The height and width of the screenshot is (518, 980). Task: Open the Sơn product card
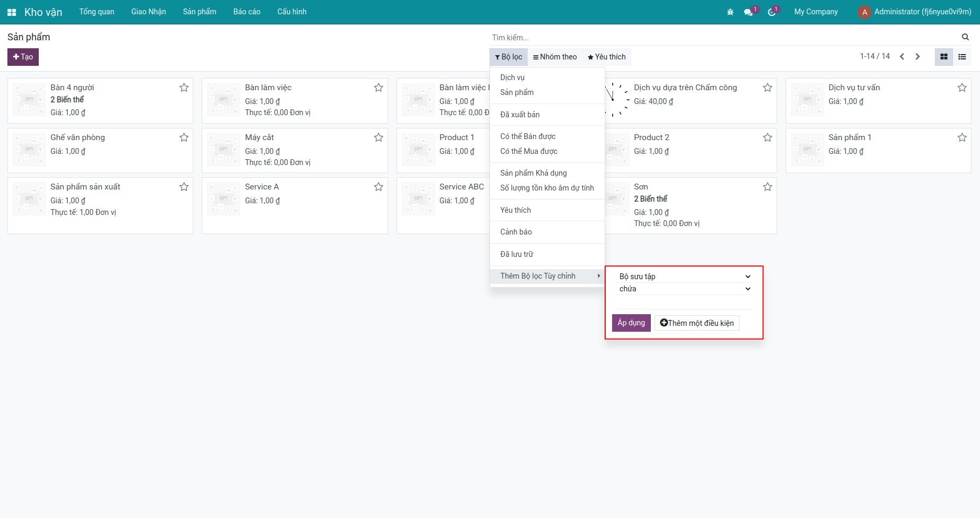[690, 205]
